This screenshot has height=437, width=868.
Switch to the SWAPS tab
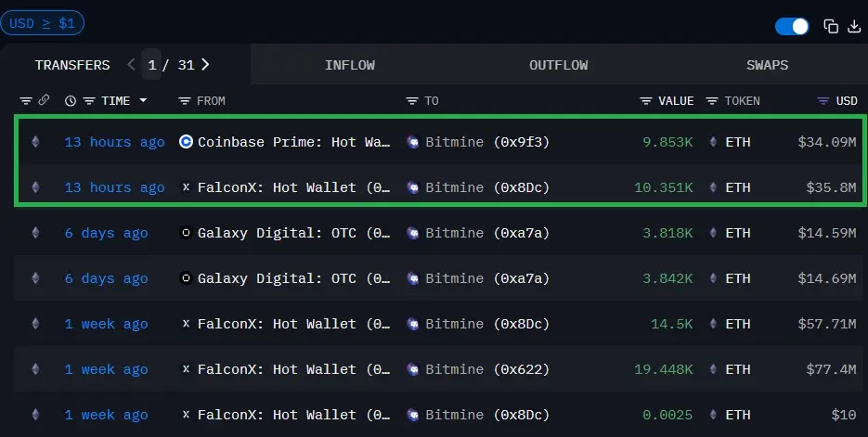[767, 65]
